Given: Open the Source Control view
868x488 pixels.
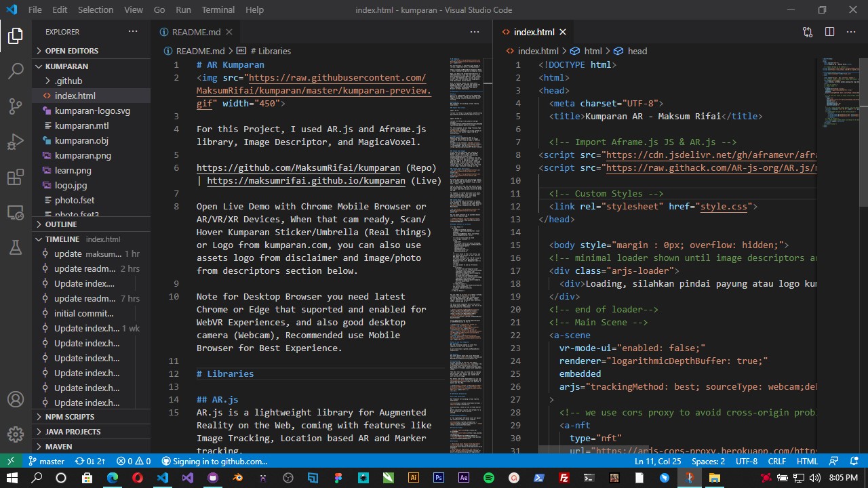Looking at the screenshot, I should [x=16, y=106].
